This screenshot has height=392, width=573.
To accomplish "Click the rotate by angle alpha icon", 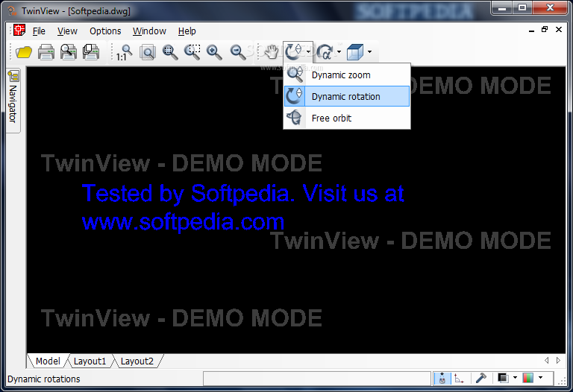I will [325, 52].
